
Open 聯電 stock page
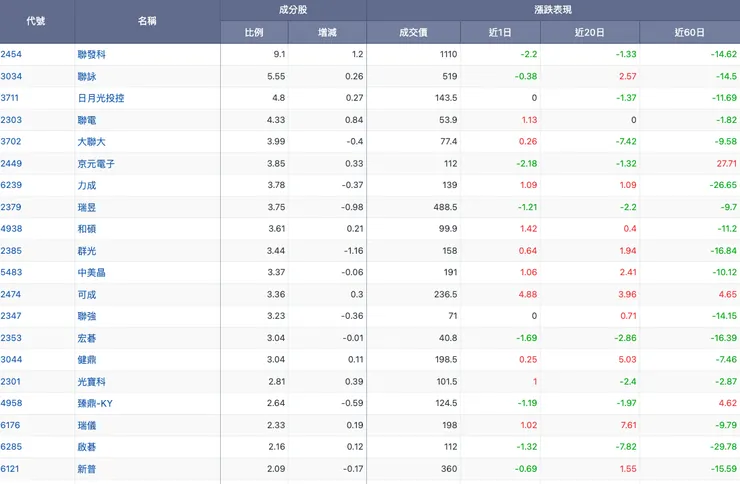pyautogui.click(x=87, y=120)
